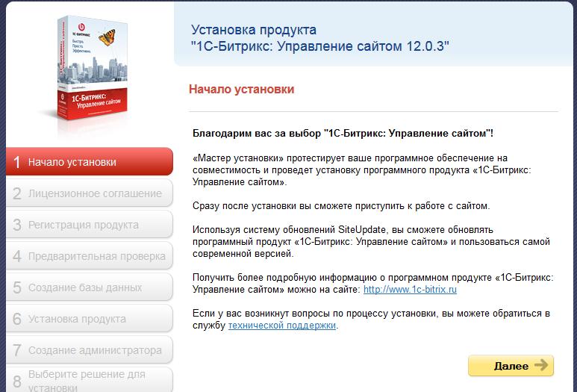Click the number 1 in active step

coord(17,162)
